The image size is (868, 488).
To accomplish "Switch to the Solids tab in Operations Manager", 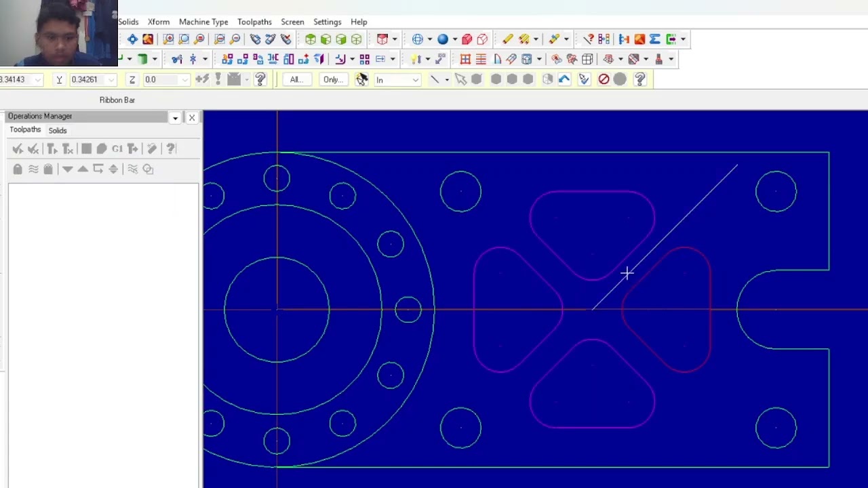I will pyautogui.click(x=58, y=130).
